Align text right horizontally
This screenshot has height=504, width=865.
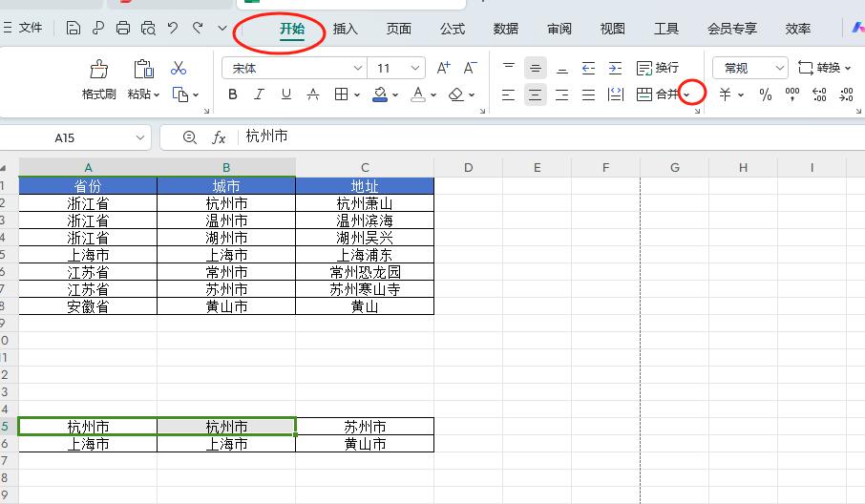561,94
